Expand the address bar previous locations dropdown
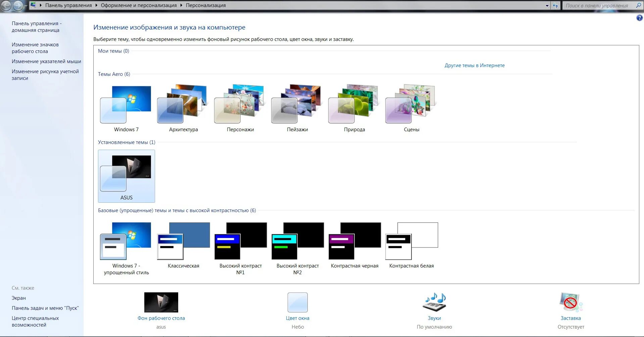The height and width of the screenshot is (337, 644). 547,5
